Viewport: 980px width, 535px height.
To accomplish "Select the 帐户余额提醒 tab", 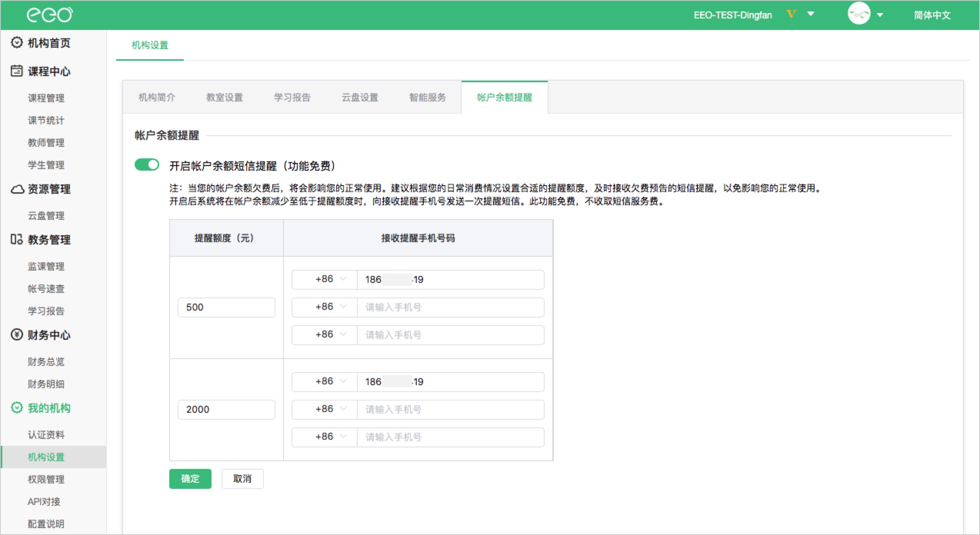I will pos(505,97).
